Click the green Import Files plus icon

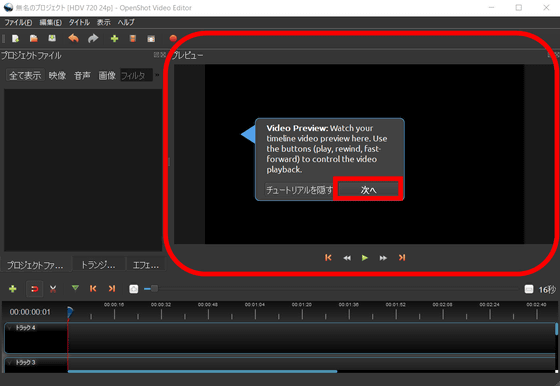(114, 38)
